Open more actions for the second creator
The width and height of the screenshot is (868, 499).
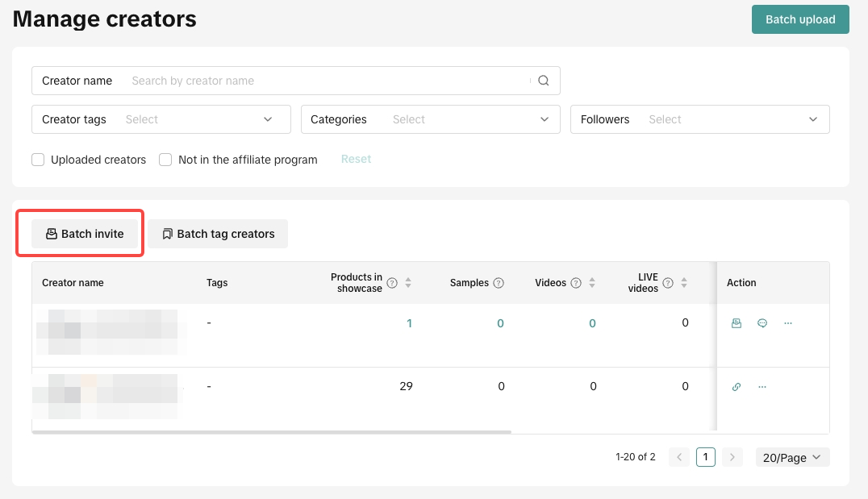coord(762,387)
